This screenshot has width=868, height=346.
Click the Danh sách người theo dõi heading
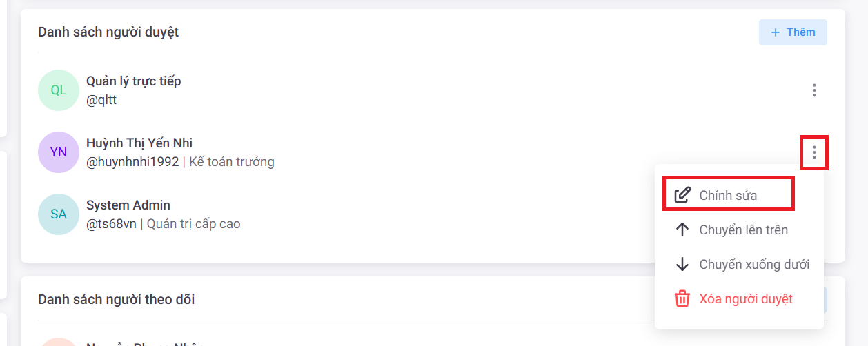click(x=116, y=299)
